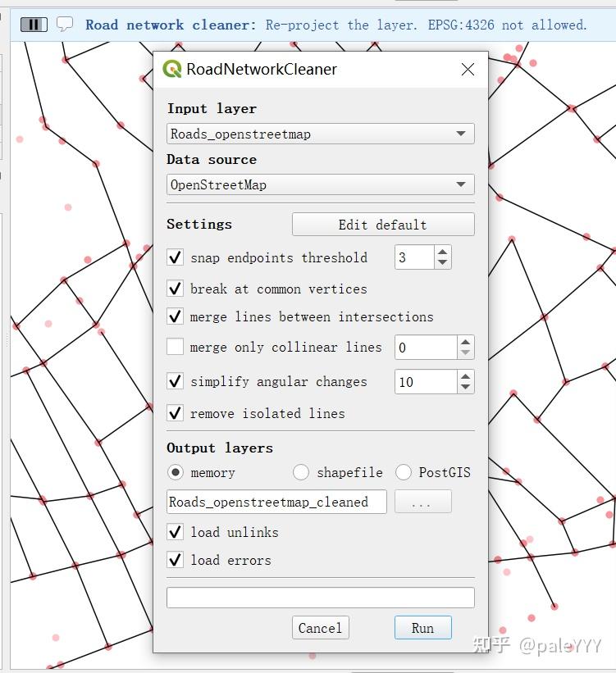
Task: Click the output layer name field
Action: click(276, 502)
